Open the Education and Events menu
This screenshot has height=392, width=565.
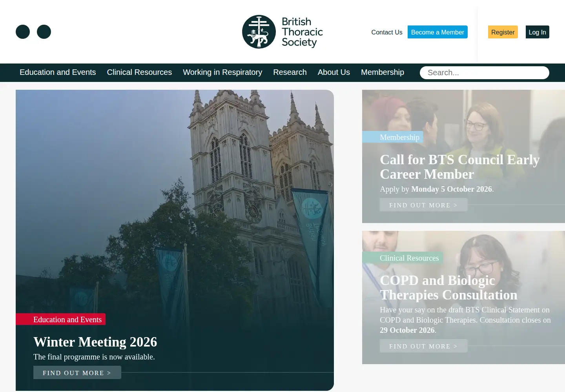click(x=58, y=72)
